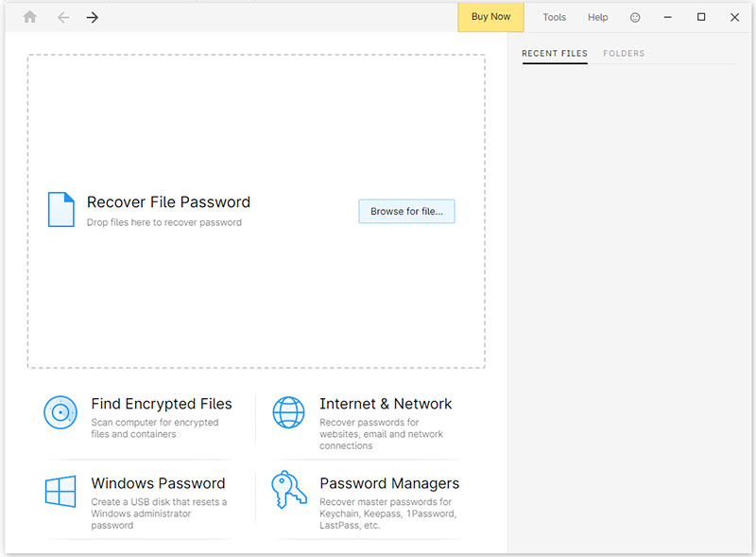This screenshot has width=756, height=557.
Task: Go back with the left arrow
Action: 63,17
